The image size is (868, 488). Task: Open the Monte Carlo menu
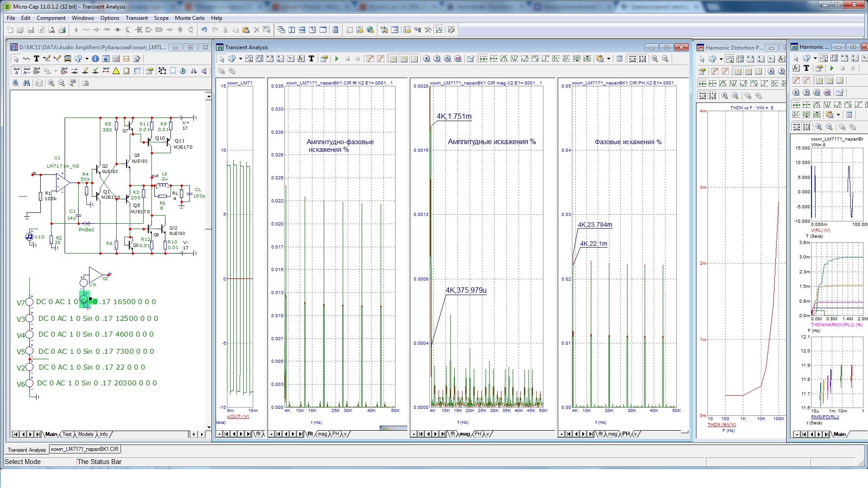189,18
